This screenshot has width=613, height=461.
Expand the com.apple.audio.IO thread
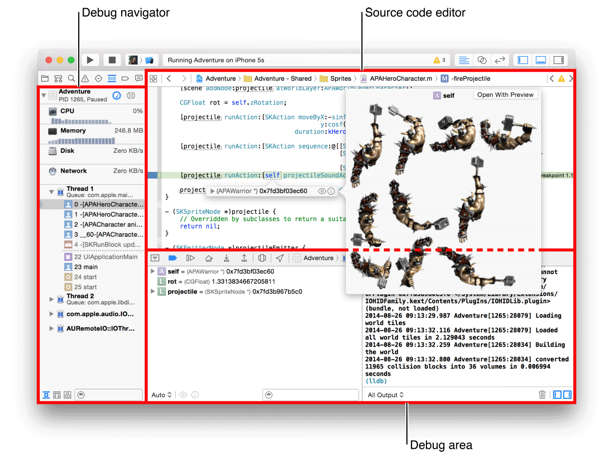click(x=51, y=314)
